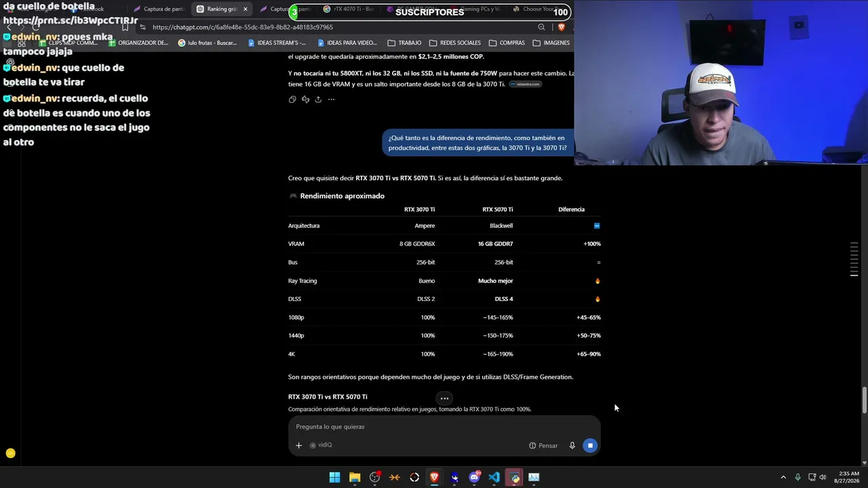
Task: Open the TRABAJO bookmarks folder
Action: (404, 43)
